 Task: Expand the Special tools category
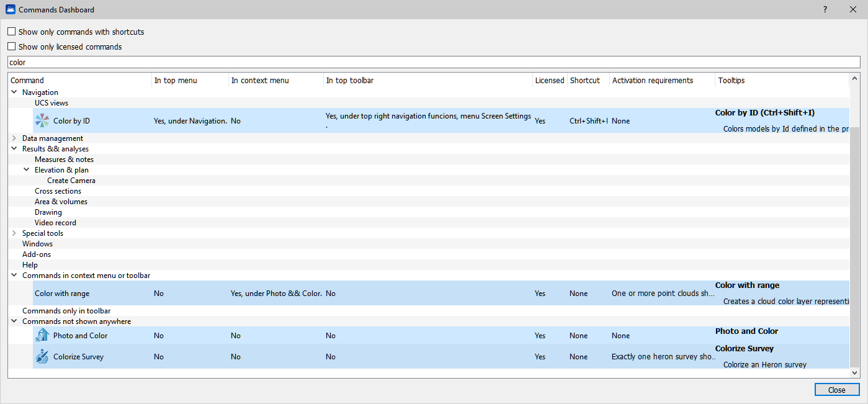[x=14, y=233]
